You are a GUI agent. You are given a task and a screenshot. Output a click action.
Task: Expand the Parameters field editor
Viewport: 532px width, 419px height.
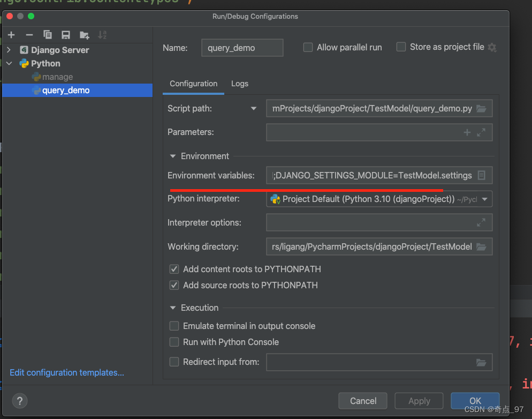click(481, 132)
